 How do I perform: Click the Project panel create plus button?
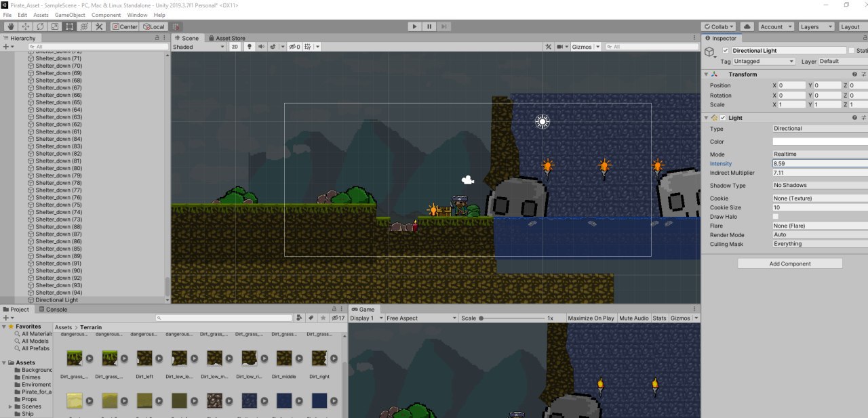pyautogui.click(x=7, y=318)
